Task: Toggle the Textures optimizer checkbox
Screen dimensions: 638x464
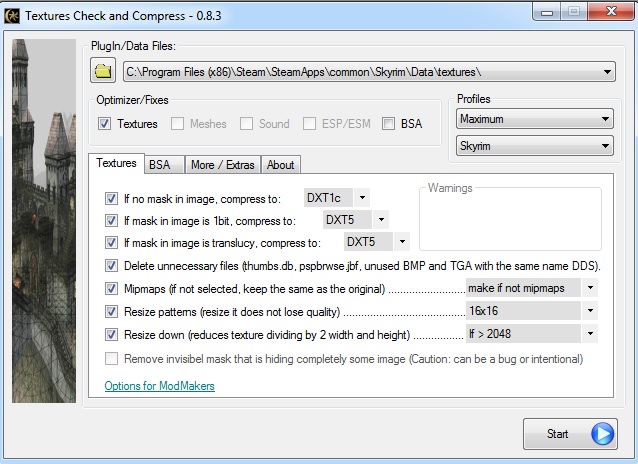Action: 105,124
